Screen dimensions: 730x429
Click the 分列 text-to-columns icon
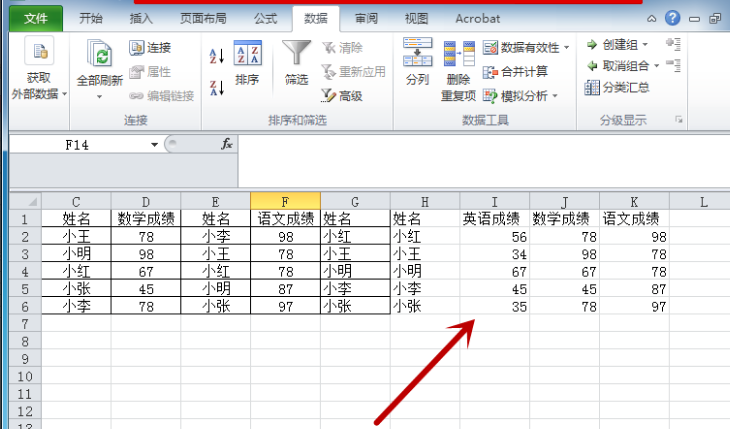(x=418, y=52)
